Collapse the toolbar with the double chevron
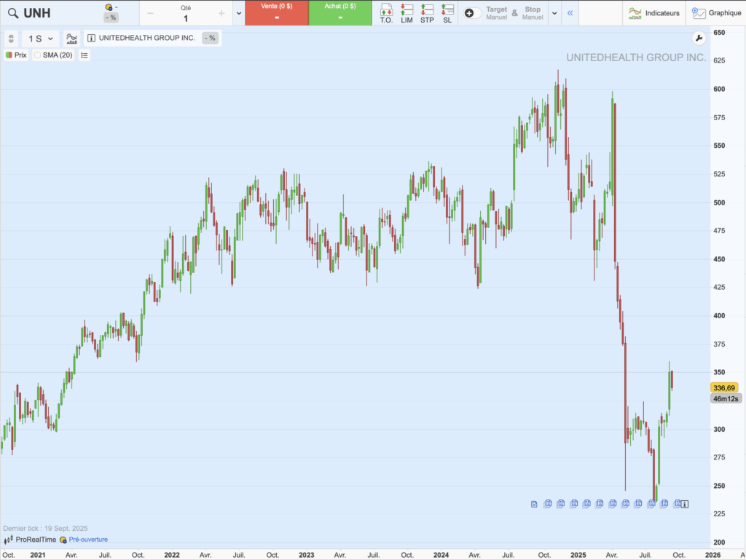The width and height of the screenshot is (746, 560). (570, 12)
